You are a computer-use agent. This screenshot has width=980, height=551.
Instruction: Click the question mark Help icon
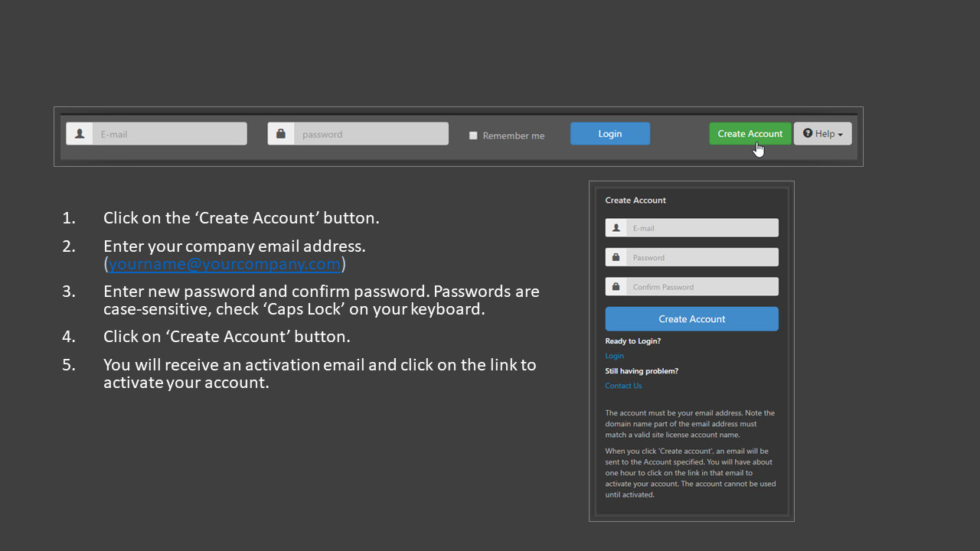[x=808, y=133]
